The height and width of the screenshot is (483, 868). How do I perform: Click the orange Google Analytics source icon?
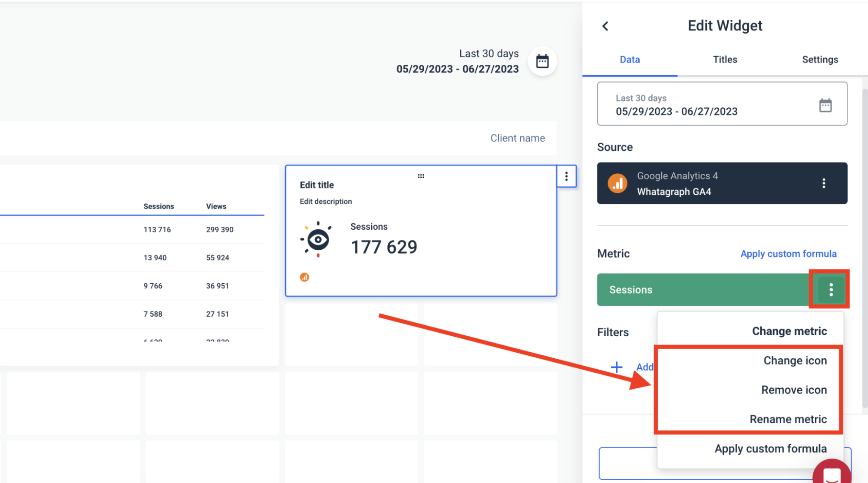coord(617,183)
